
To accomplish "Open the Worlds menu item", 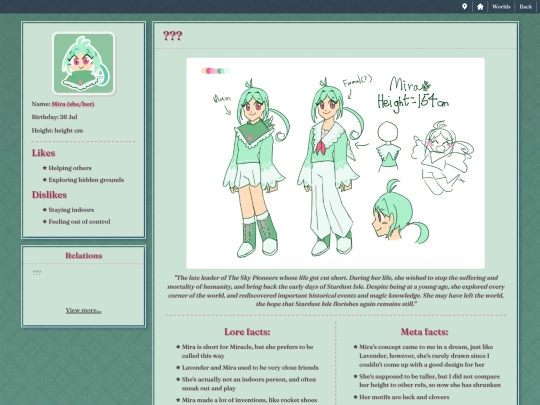I will pyautogui.click(x=501, y=7).
